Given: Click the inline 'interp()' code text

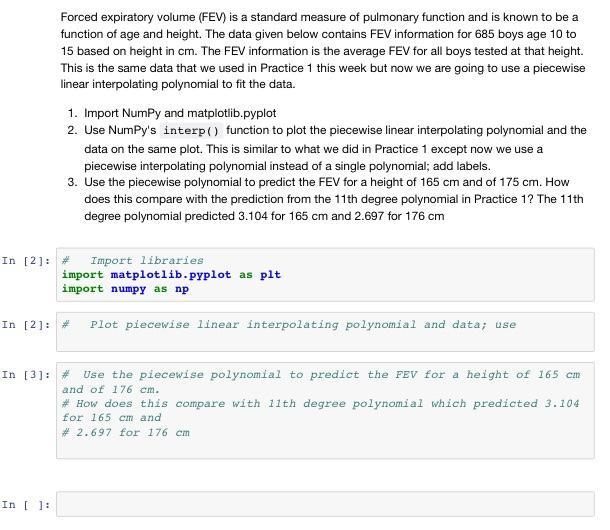Looking at the screenshot, I should pos(191,130).
